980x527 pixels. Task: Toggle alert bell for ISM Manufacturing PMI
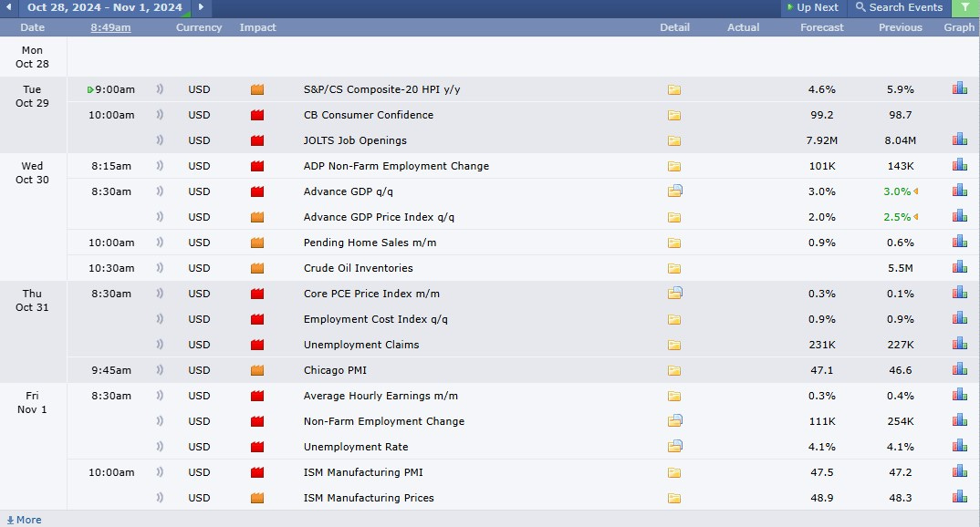coord(160,472)
